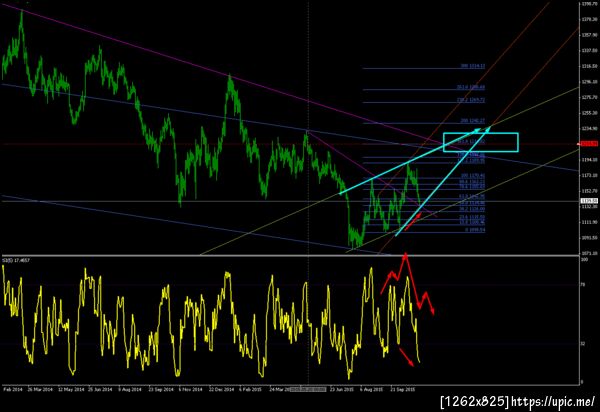Click the indicator scale value 100

[584, 260]
